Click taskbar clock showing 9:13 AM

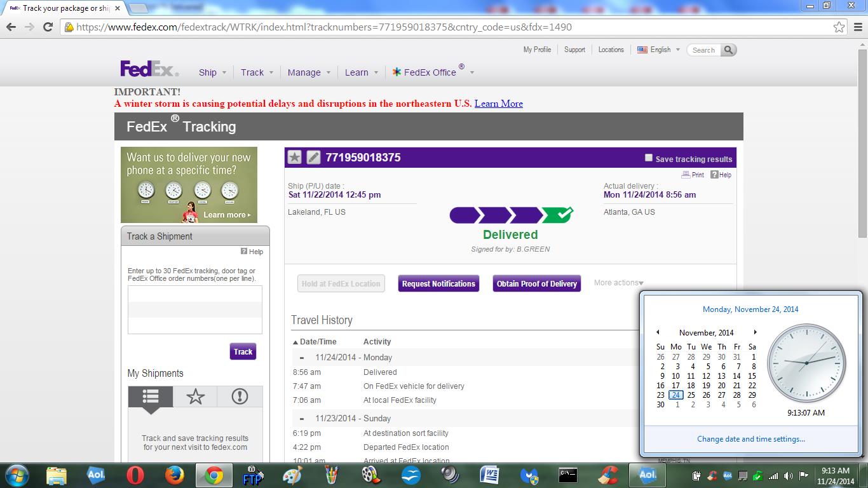click(x=836, y=475)
